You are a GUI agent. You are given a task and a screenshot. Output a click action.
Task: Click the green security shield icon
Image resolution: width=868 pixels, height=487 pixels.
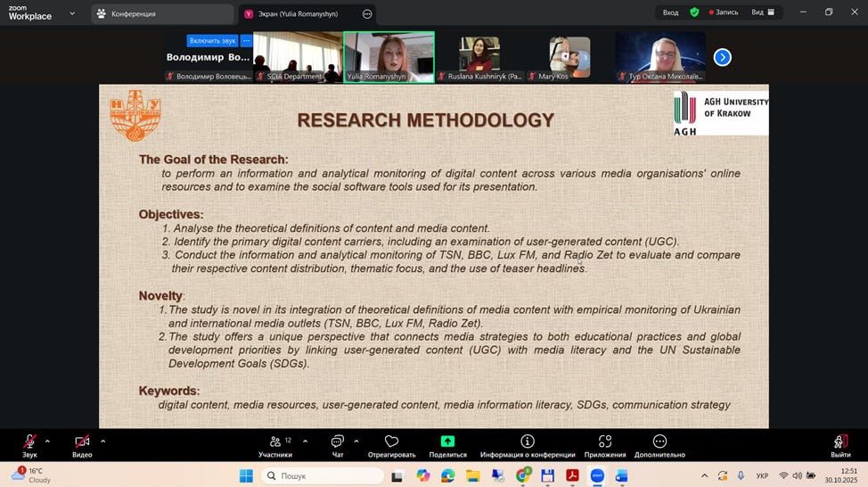click(694, 12)
